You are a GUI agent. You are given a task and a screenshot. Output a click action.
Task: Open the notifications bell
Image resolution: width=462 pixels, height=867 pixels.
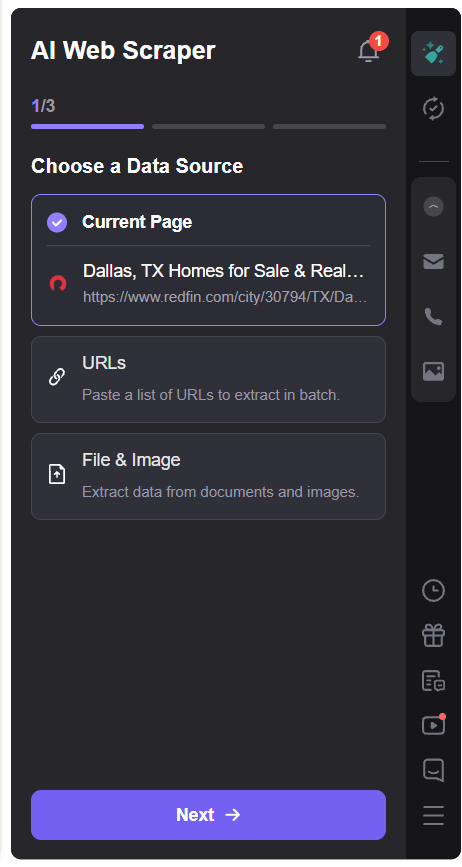[369, 51]
